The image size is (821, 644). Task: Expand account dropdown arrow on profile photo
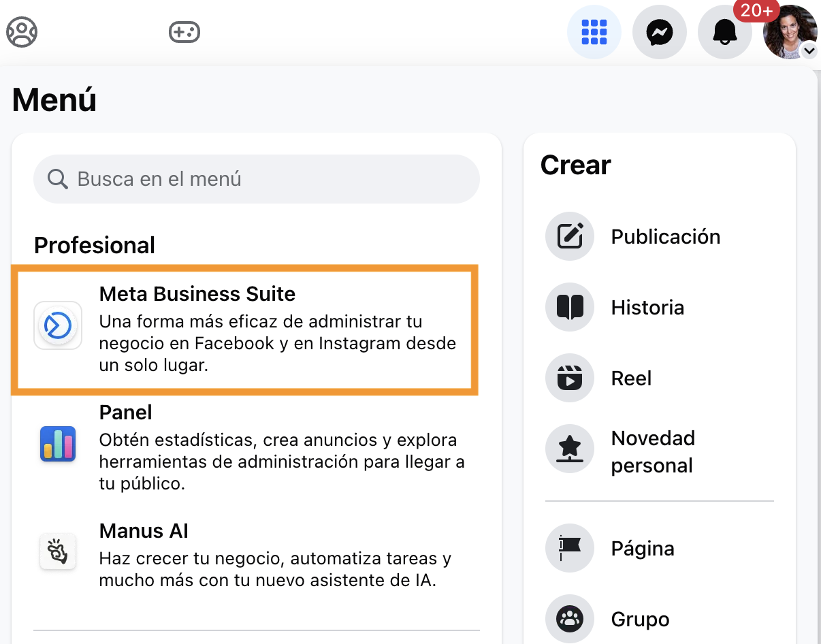[809, 50]
